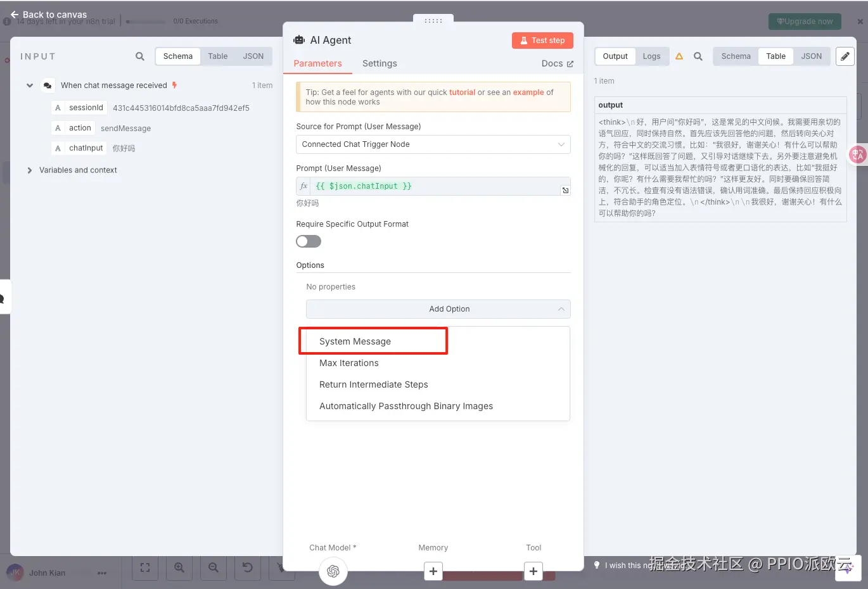Click the translate extension icon at right edge
The width and height of the screenshot is (868, 589).
pyautogui.click(x=858, y=155)
